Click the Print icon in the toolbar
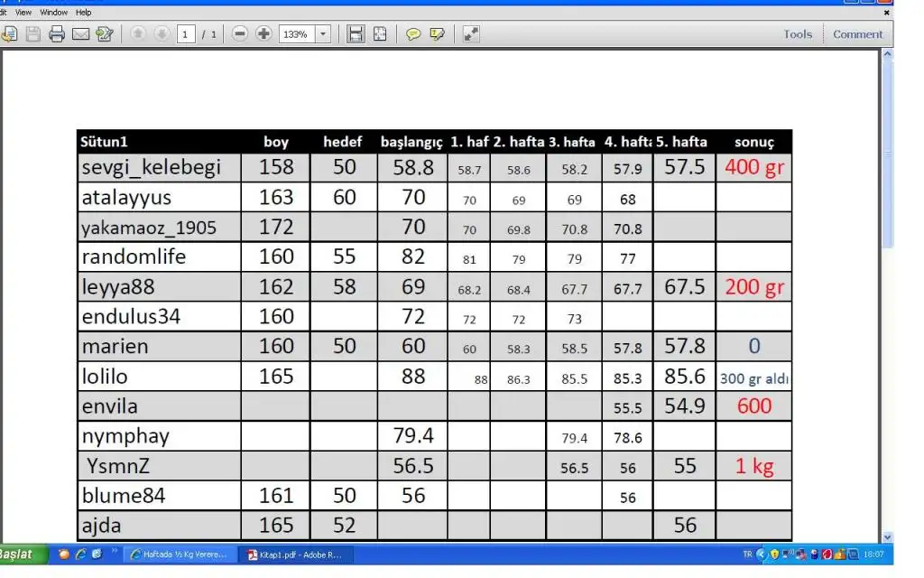 click(x=56, y=34)
